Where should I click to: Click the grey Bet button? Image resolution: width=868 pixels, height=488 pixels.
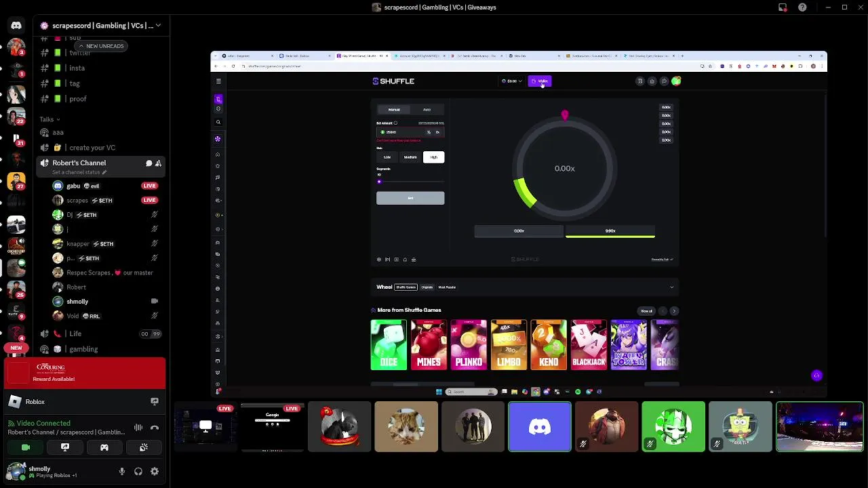(x=410, y=198)
